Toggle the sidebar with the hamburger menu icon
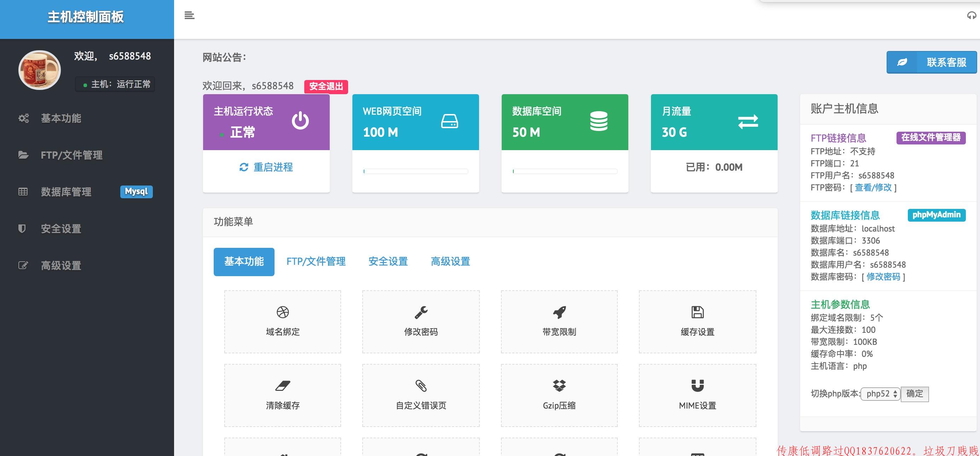 (x=189, y=15)
